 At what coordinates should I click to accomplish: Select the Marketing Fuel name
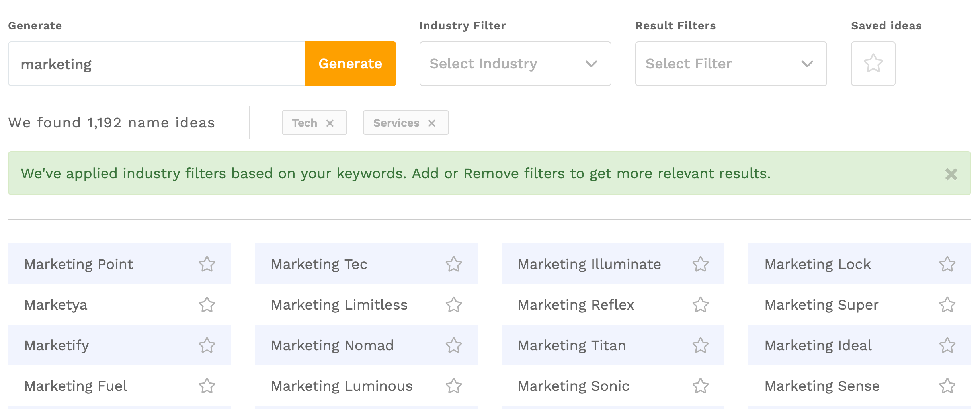point(76,386)
